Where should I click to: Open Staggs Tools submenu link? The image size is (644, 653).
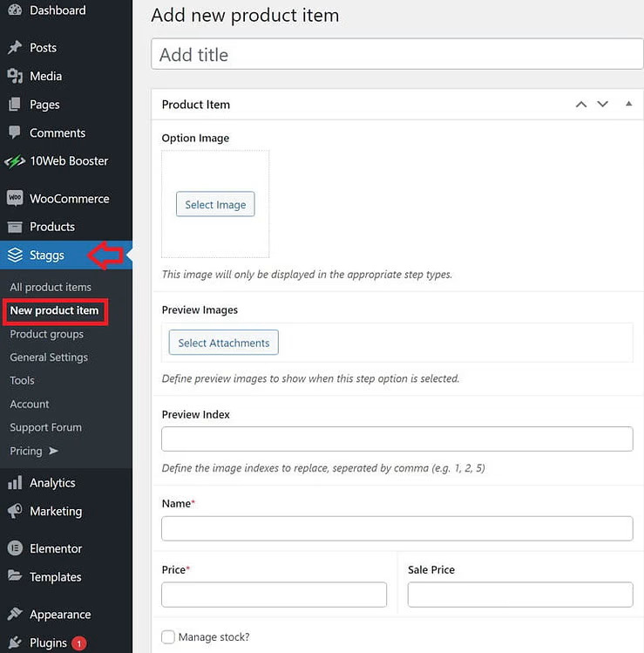pyautogui.click(x=22, y=381)
